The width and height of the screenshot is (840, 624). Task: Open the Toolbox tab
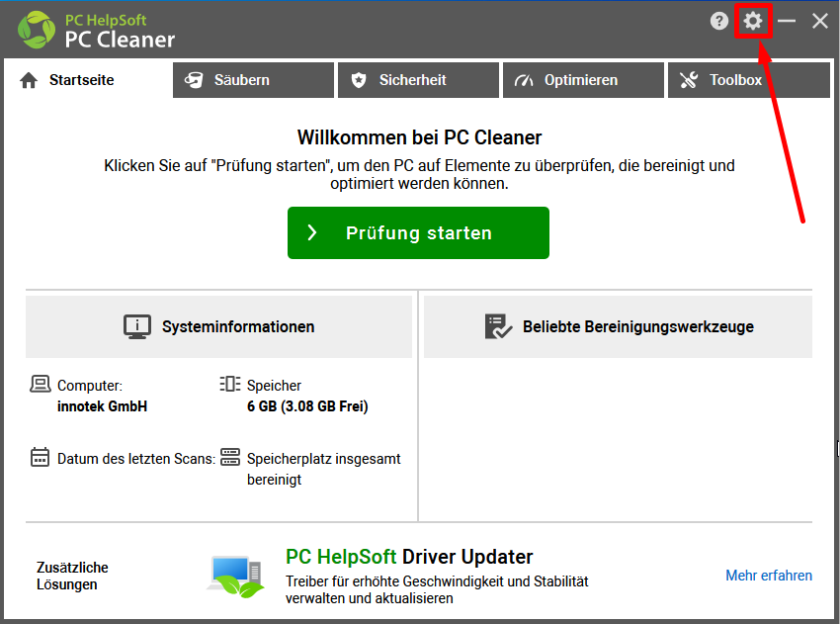point(748,80)
